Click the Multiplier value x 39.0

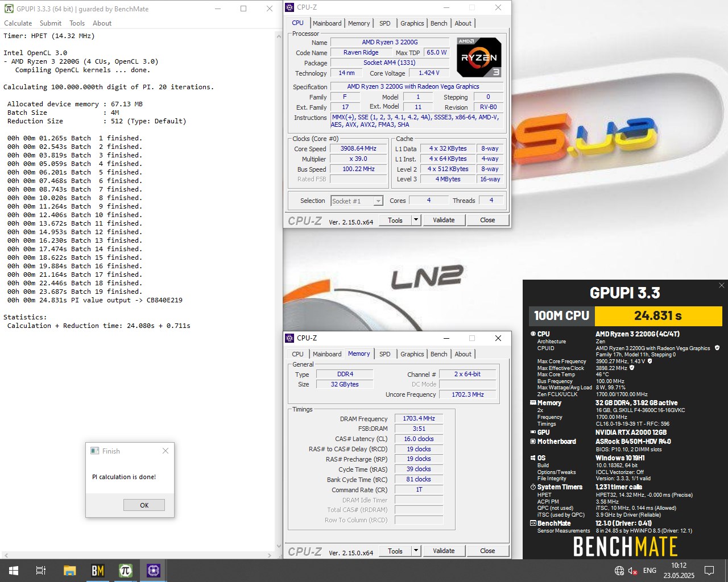click(x=358, y=159)
